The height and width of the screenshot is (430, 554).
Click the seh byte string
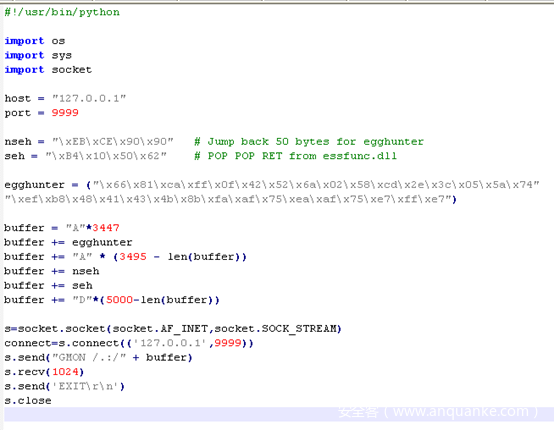106,156
